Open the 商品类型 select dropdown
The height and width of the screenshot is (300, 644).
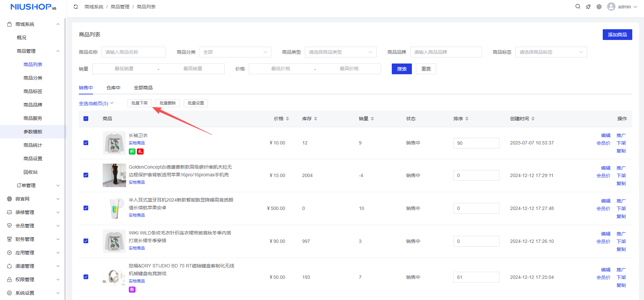[x=340, y=52]
